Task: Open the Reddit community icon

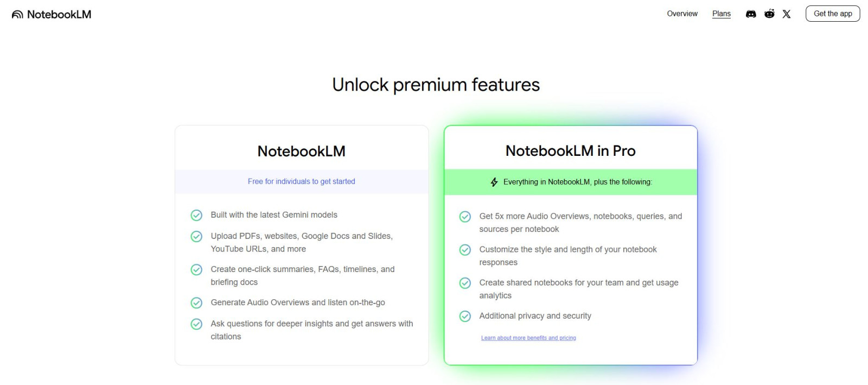Action: click(x=769, y=14)
